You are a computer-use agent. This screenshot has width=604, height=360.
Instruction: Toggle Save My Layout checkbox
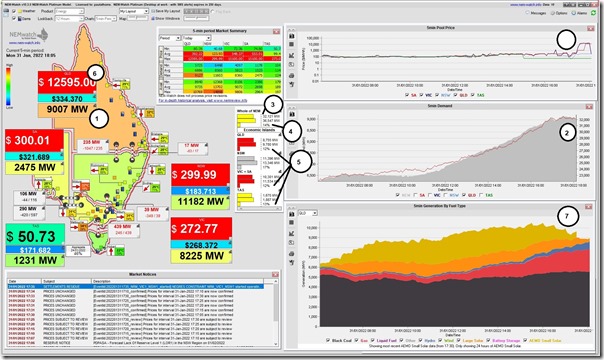(x=153, y=11)
